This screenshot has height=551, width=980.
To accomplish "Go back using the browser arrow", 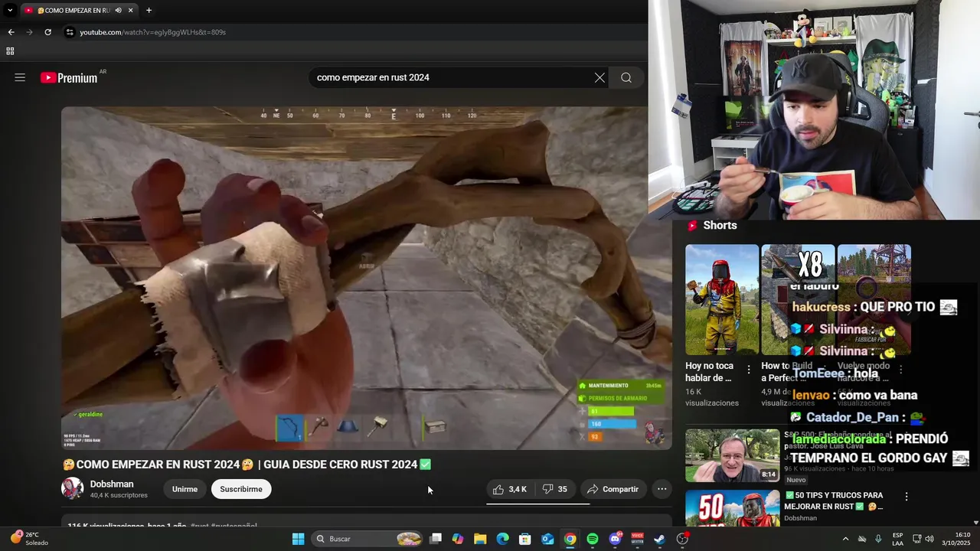I will [x=11, y=32].
